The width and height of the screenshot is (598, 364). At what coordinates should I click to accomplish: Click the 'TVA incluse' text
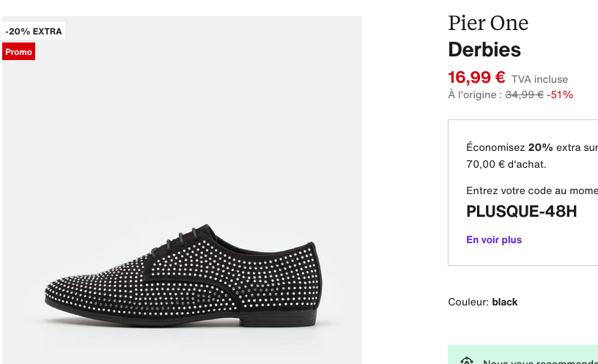pyautogui.click(x=539, y=79)
